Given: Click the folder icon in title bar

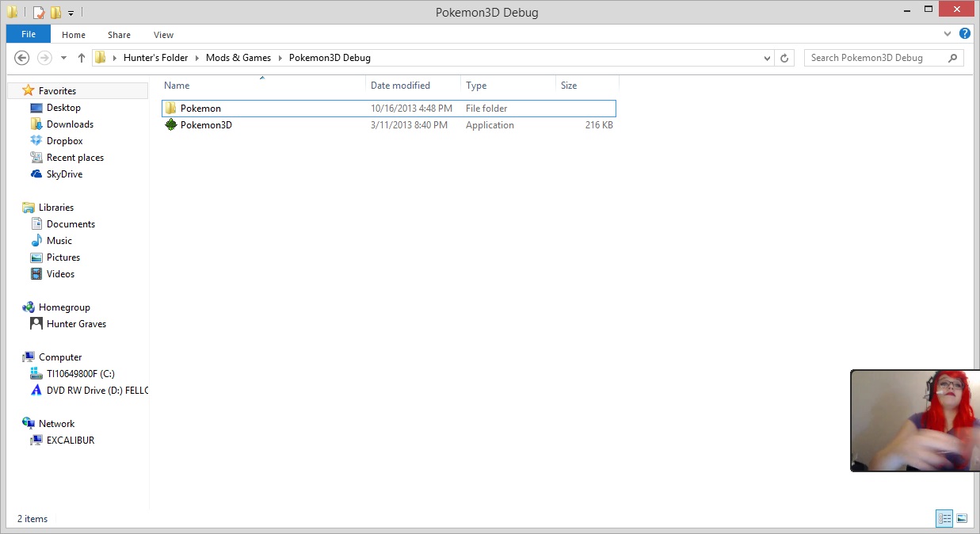Looking at the screenshot, I should [x=13, y=13].
